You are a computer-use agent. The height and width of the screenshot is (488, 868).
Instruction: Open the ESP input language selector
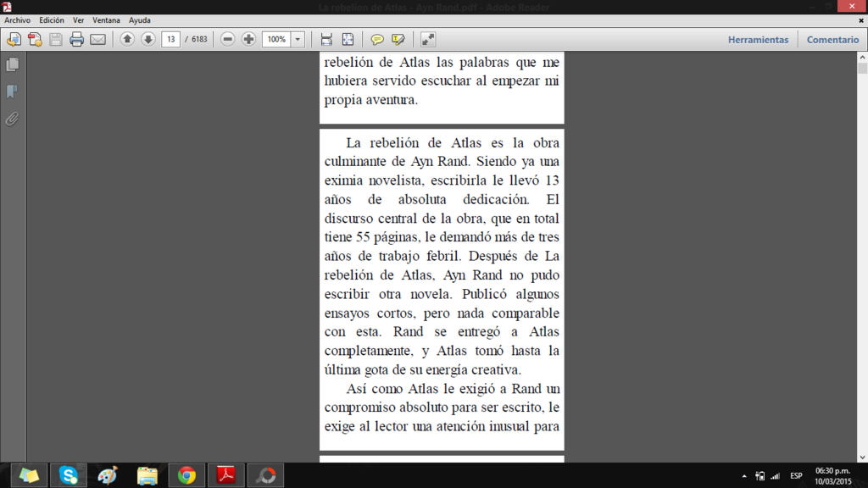796,475
